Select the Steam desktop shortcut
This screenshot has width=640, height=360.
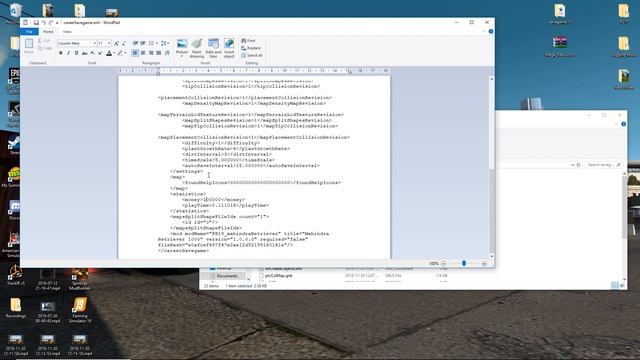click(x=14, y=145)
